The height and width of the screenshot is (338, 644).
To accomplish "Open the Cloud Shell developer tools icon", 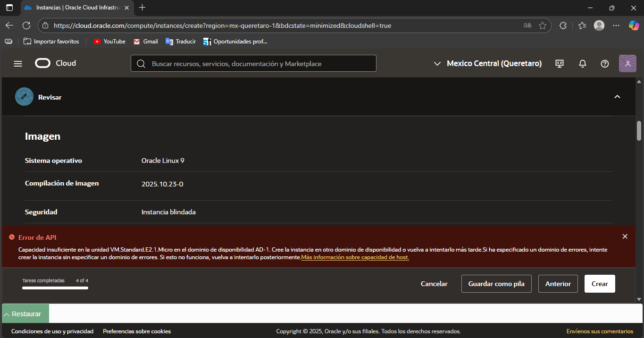I will point(560,64).
